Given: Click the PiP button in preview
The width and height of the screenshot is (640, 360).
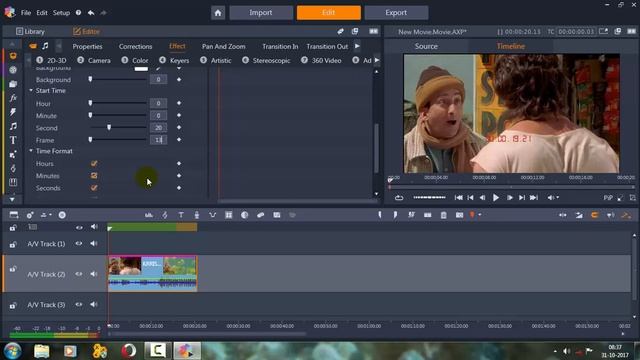Looking at the screenshot, I should 608,198.
